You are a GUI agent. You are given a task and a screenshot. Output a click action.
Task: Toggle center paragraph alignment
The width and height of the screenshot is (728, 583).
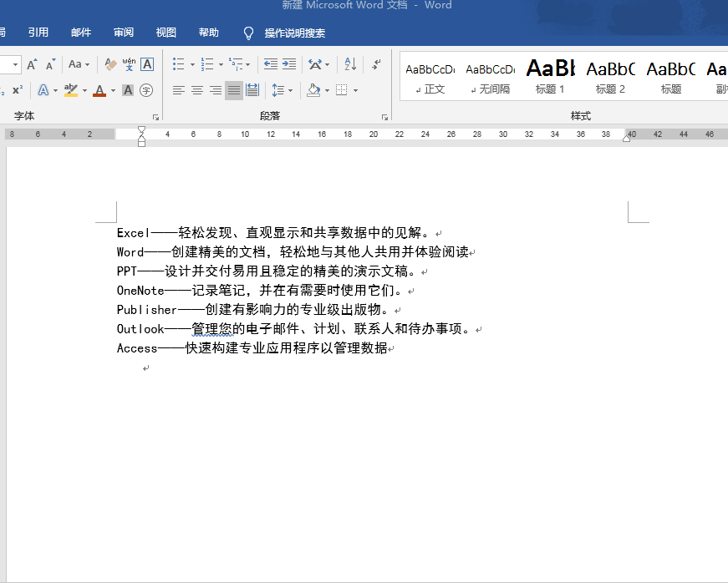coord(196,89)
